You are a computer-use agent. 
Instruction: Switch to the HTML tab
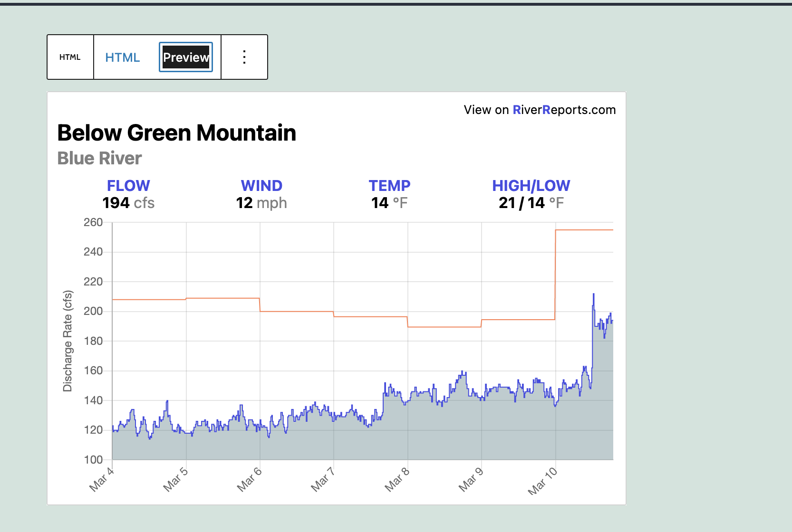click(122, 57)
